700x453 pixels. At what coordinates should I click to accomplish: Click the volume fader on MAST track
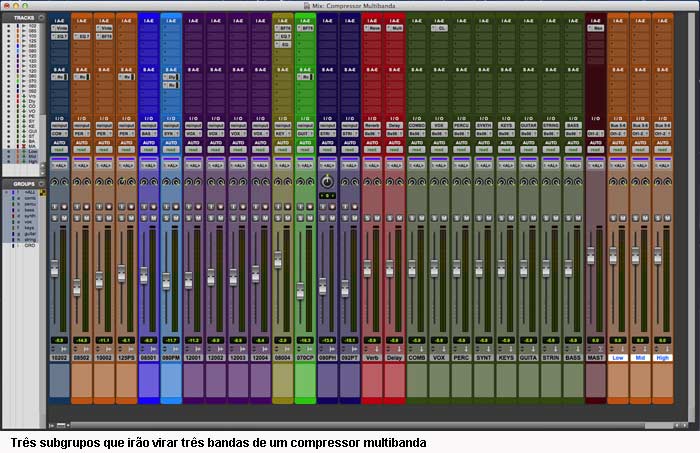591,255
